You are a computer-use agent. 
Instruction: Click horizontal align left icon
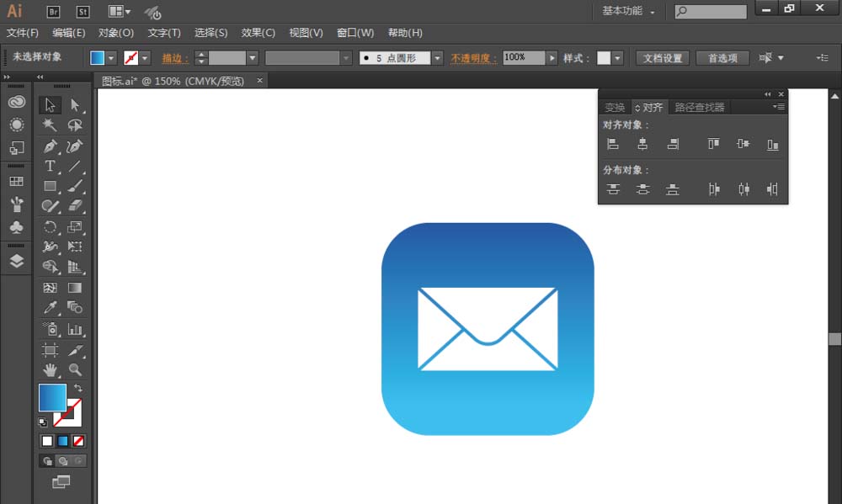click(613, 144)
